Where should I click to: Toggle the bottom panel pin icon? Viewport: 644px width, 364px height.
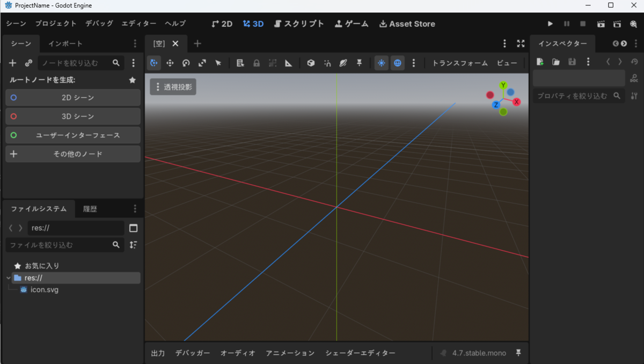click(x=518, y=353)
